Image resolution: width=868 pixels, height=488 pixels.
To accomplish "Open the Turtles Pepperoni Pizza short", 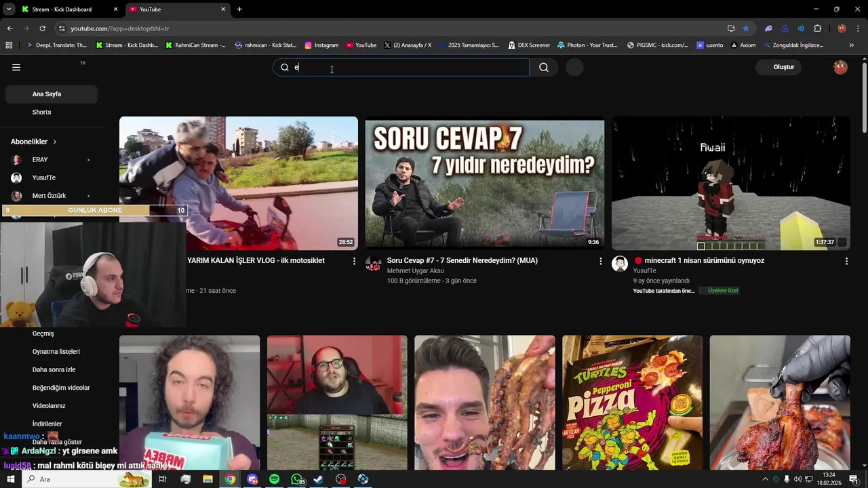I will click(632, 403).
